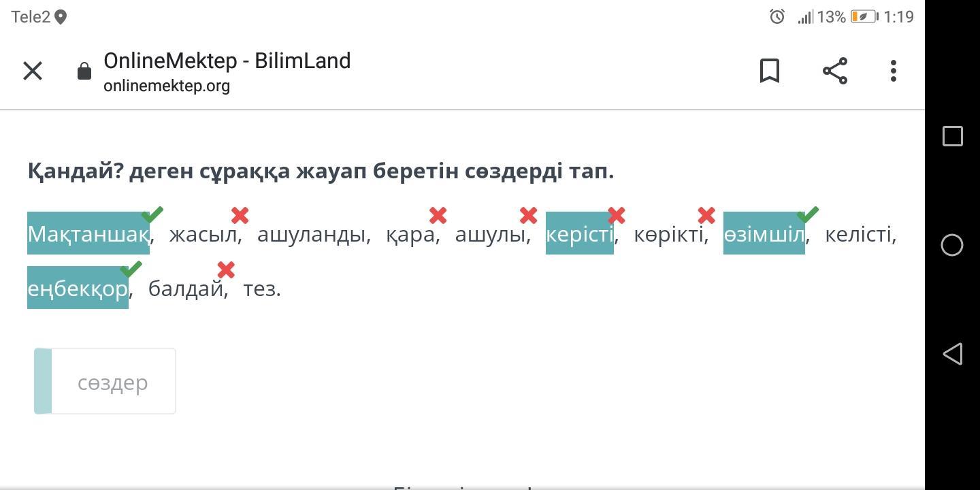The width and height of the screenshot is (980, 490).
Task: Deselect the highlighted word керісті
Action: click(580, 233)
